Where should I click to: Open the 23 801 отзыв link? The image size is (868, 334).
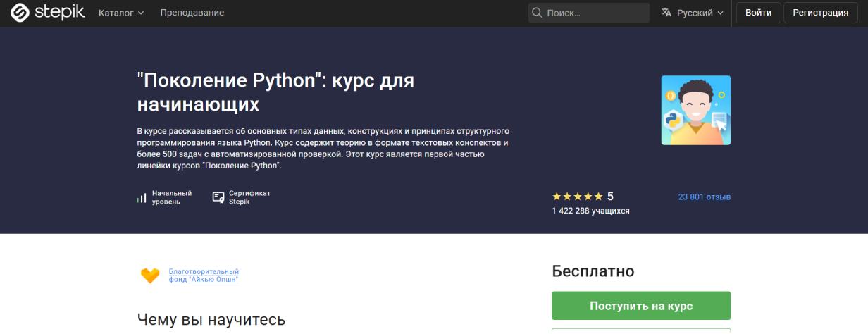[705, 197]
